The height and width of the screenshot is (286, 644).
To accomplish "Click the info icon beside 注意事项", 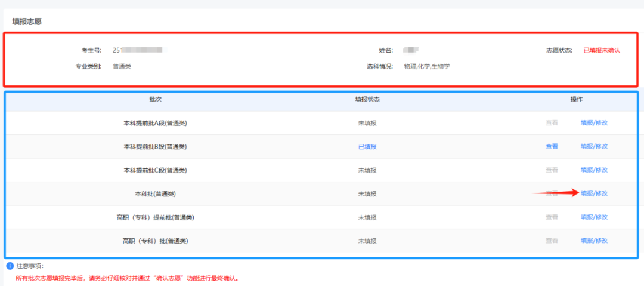I will point(10,266).
